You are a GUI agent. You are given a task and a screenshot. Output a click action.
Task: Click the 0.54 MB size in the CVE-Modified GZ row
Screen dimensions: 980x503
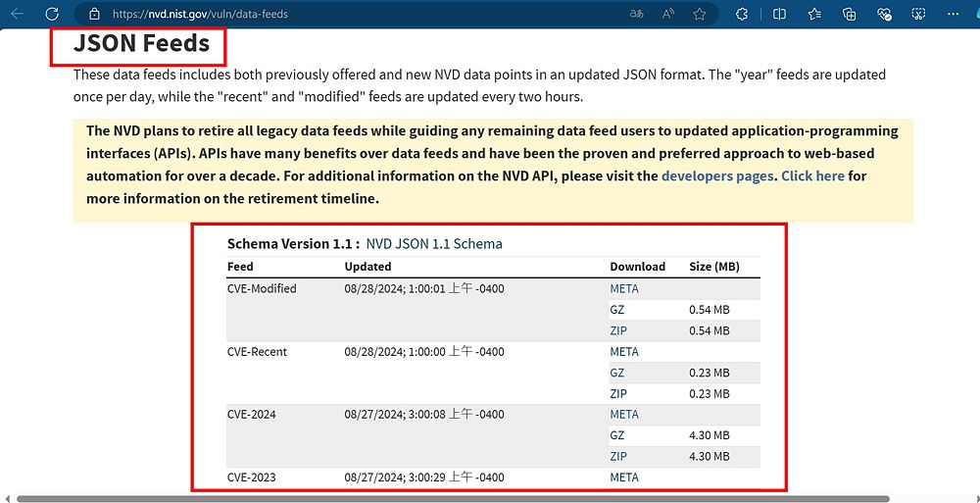pos(710,310)
